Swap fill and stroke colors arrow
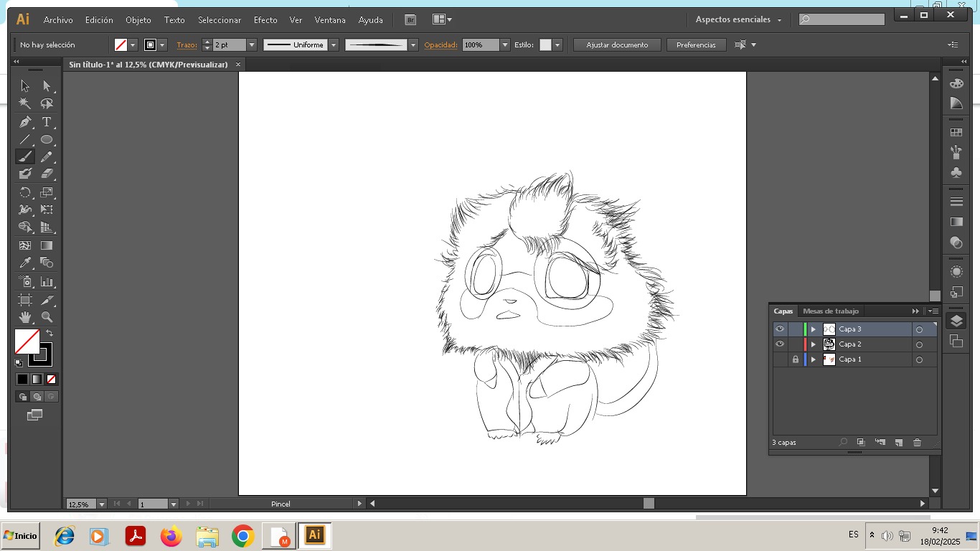Screen dimensions: 980x551 click(50, 333)
